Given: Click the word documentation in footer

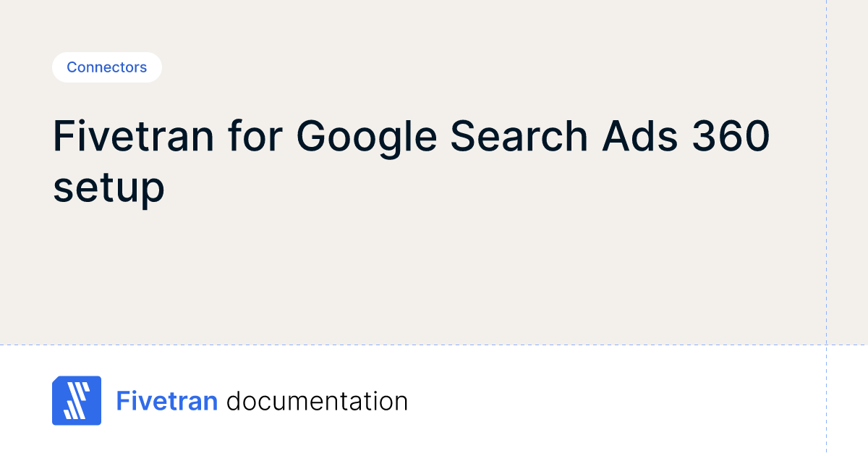Looking at the screenshot, I should [317, 400].
